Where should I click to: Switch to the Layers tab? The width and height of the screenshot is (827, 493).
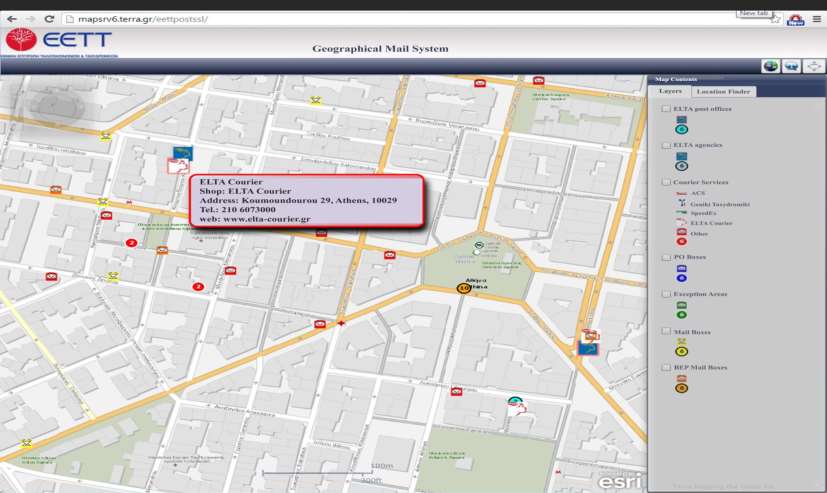pyautogui.click(x=670, y=91)
